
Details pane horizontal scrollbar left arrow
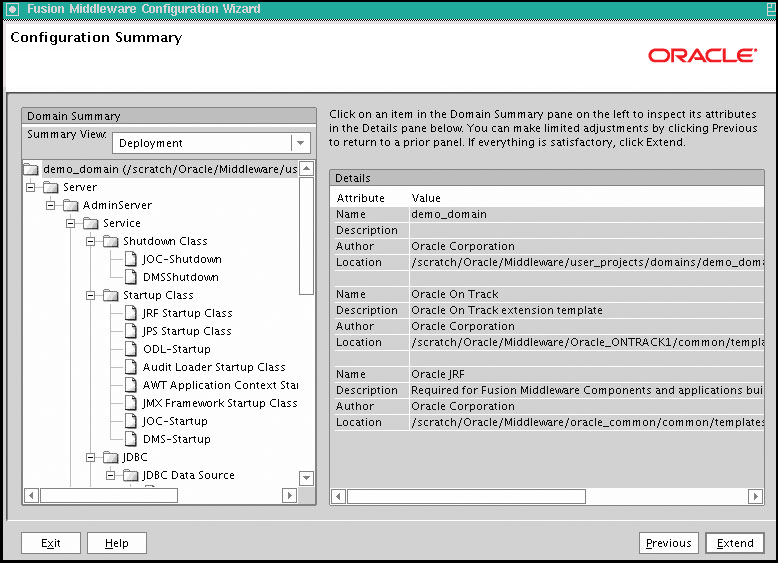pos(338,496)
